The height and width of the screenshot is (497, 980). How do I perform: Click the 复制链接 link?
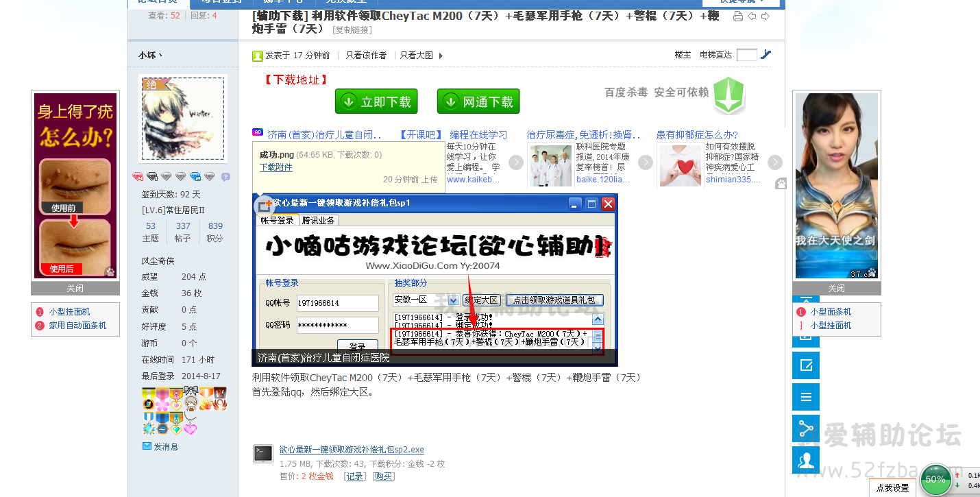pyautogui.click(x=352, y=30)
